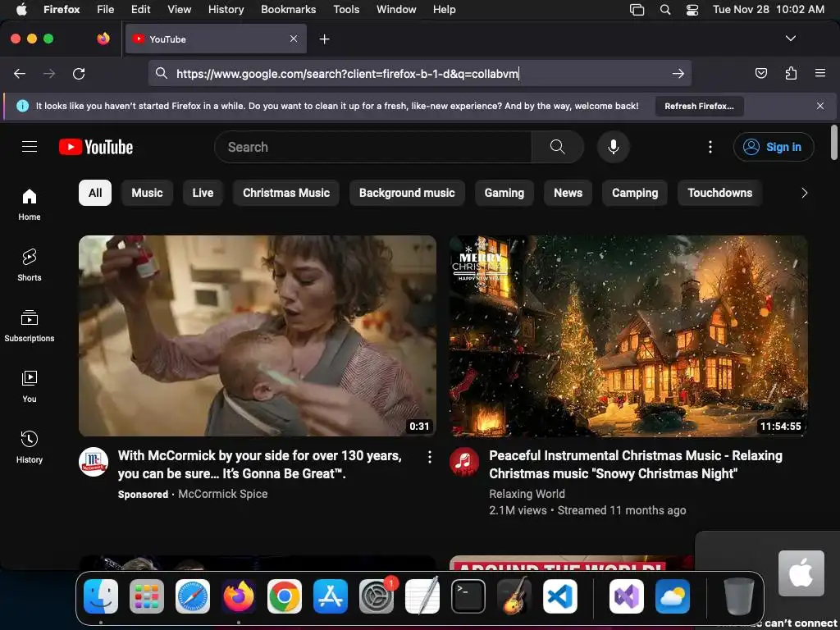Open McCormick ad options three-dot menu
Image resolution: width=840 pixels, height=630 pixels.
(430, 457)
